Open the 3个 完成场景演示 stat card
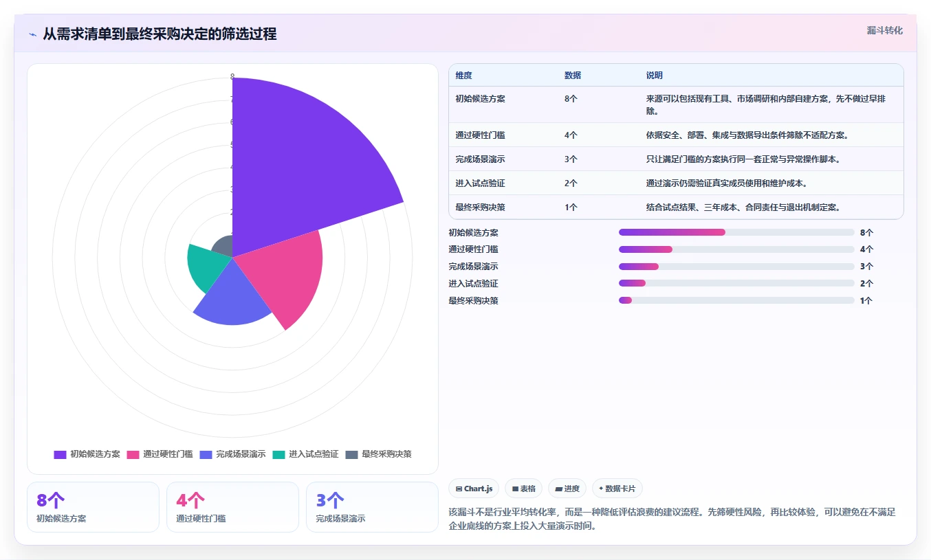The height and width of the screenshot is (560, 931). click(372, 507)
